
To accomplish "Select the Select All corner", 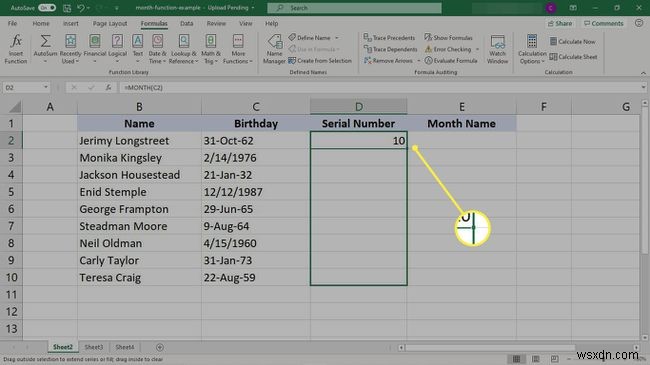I will [15, 107].
